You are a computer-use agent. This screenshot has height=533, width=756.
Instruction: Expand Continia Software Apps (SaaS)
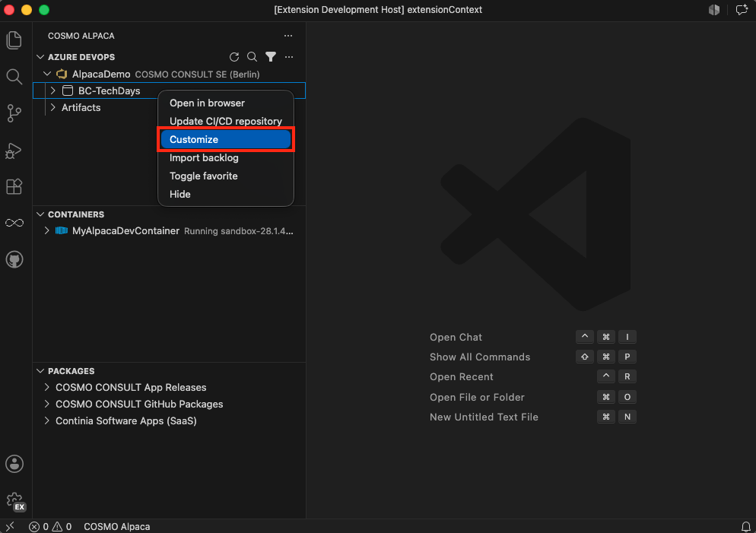46,420
